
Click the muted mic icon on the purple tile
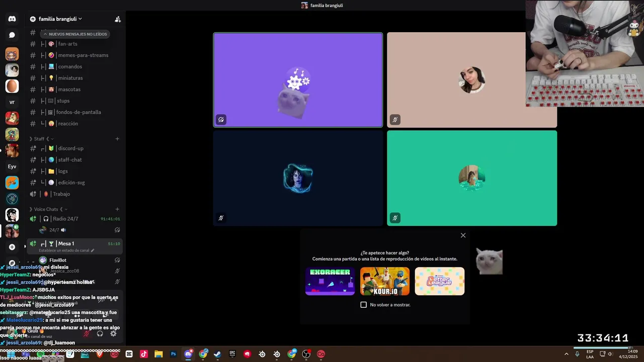[221, 120]
